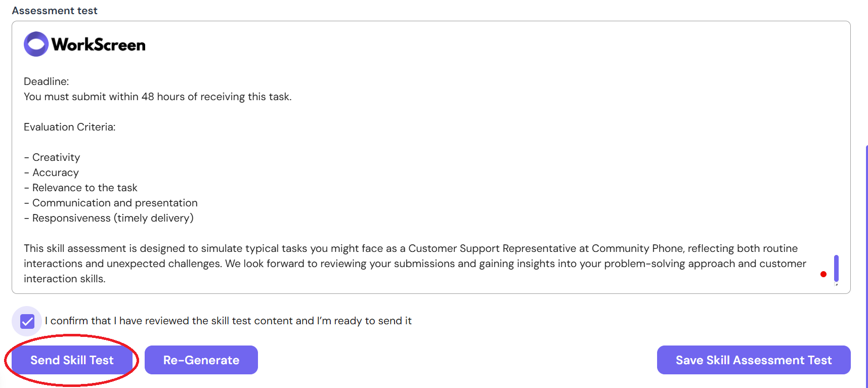The image size is (868, 388).
Task: Click the page scrollbar on right edge
Action: 866,267
